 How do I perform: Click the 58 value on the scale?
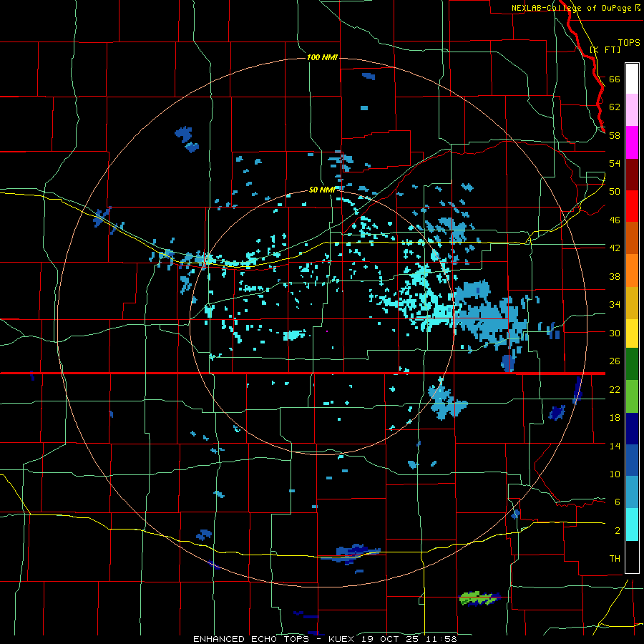tap(615, 135)
